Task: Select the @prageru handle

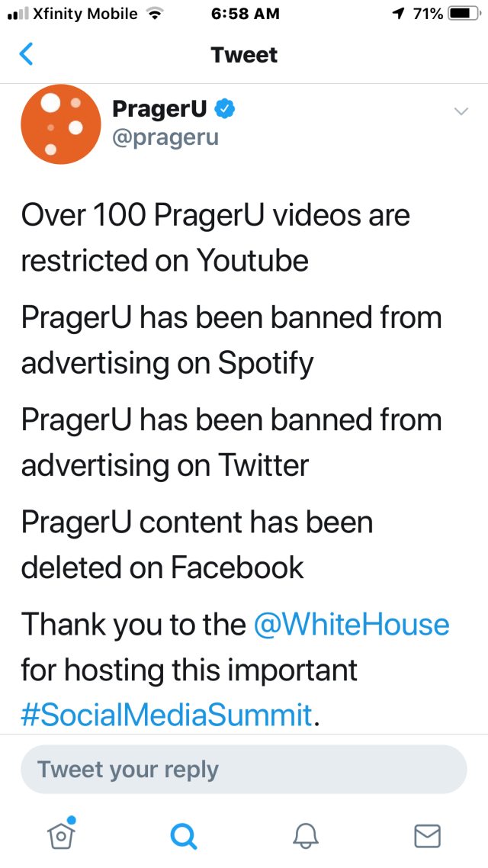Action: [x=165, y=138]
